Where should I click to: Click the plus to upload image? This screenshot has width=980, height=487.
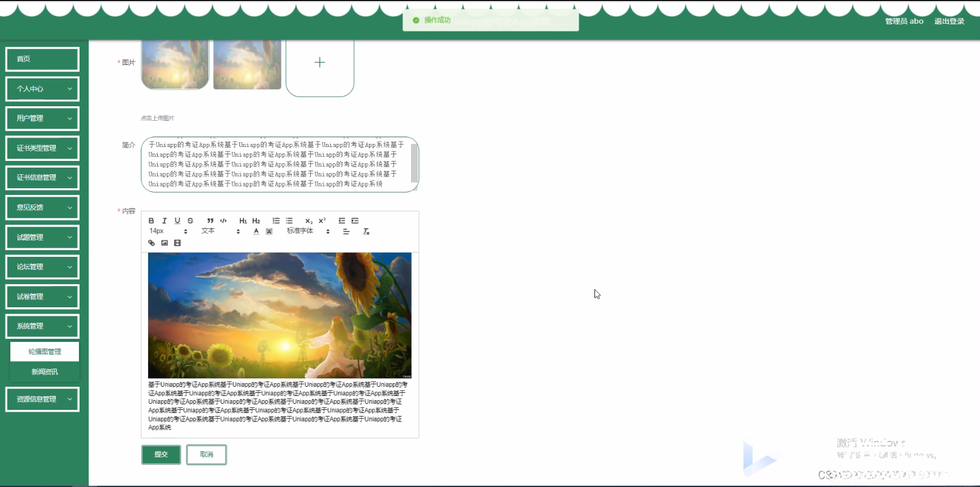coord(320,63)
